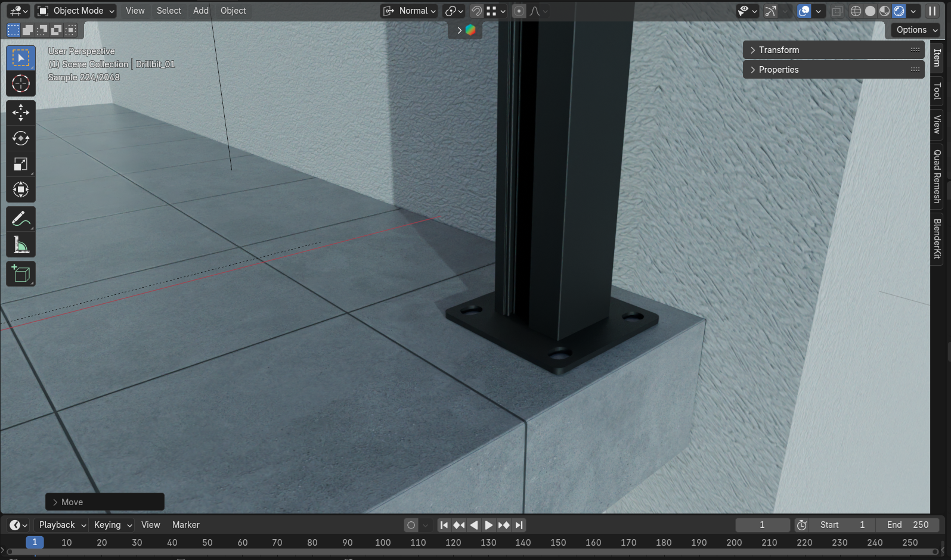Screen dimensions: 951x560
Task: Switch to the Quad Remesh tab
Action: [x=937, y=176]
